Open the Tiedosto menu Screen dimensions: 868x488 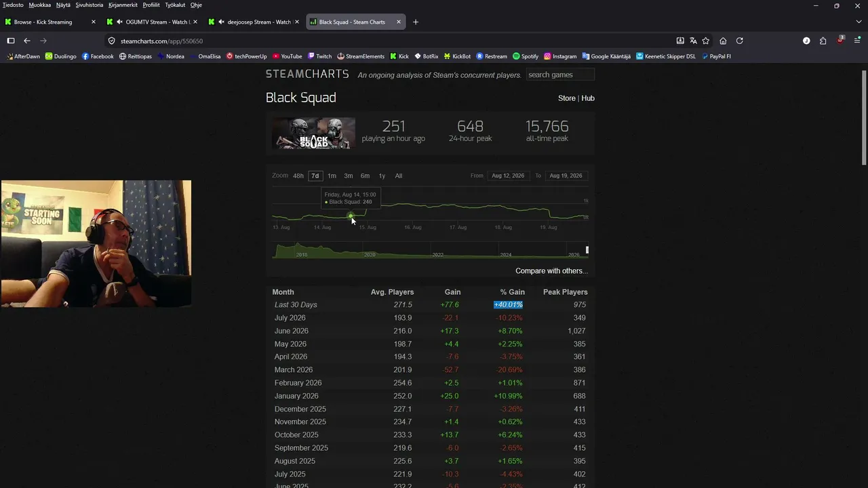tap(13, 5)
